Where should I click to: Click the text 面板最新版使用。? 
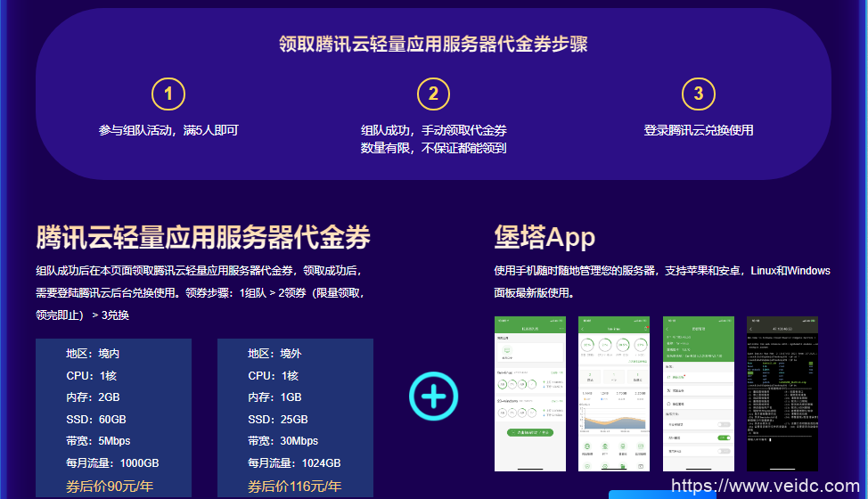534,292
